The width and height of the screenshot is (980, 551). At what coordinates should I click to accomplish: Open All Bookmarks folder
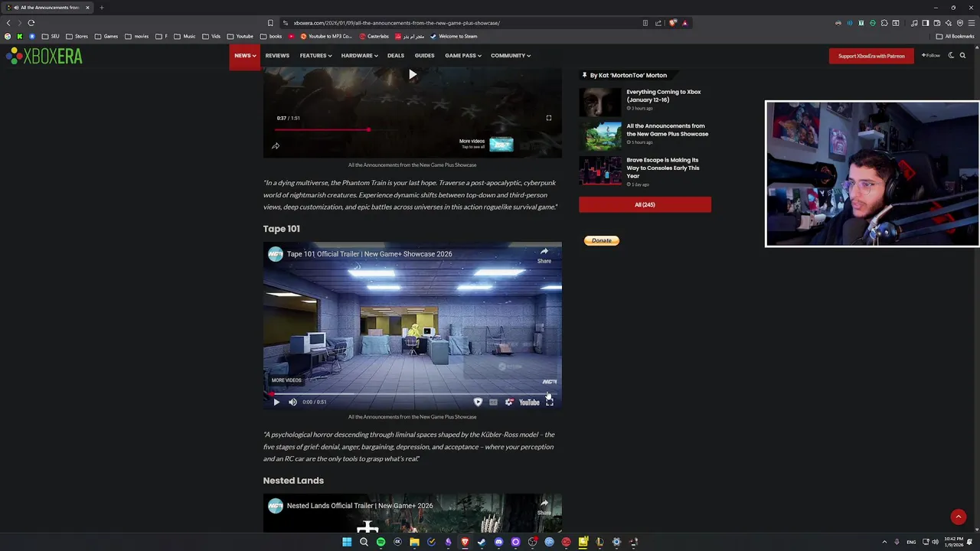(955, 36)
